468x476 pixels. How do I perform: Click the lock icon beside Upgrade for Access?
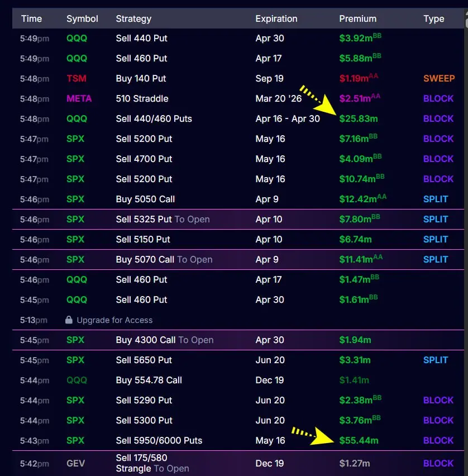pos(69,320)
